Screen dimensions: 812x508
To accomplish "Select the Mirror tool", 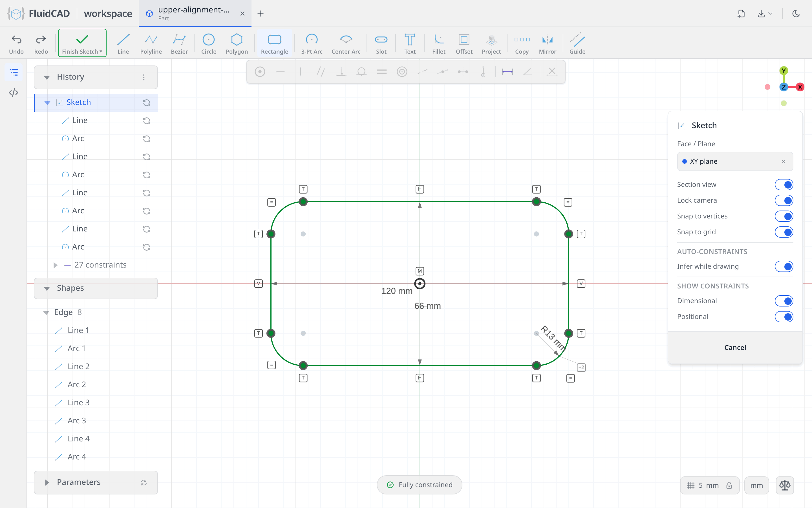I will pyautogui.click(x=547, y=43).
